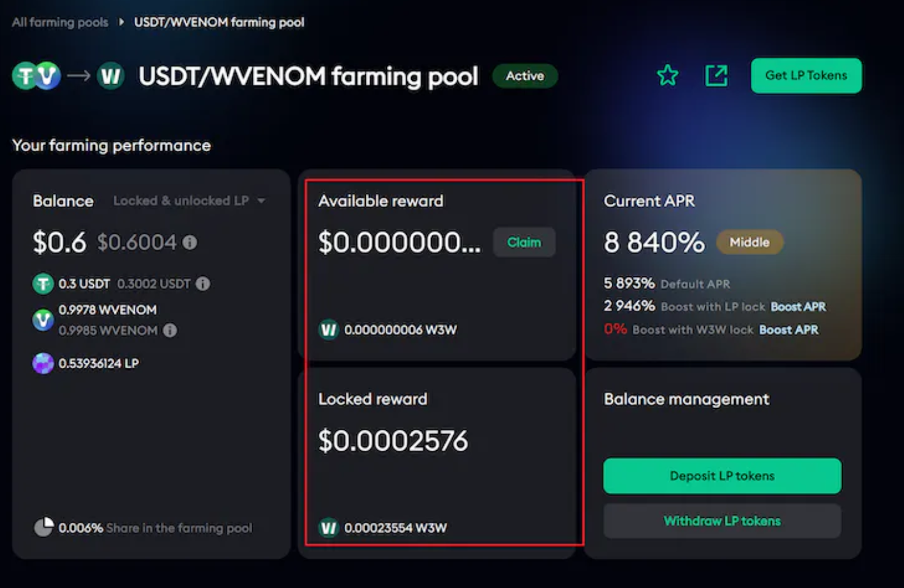Click info icon beside $0.6004 balance
The image size is (904, 588).
tap(190, 243)
